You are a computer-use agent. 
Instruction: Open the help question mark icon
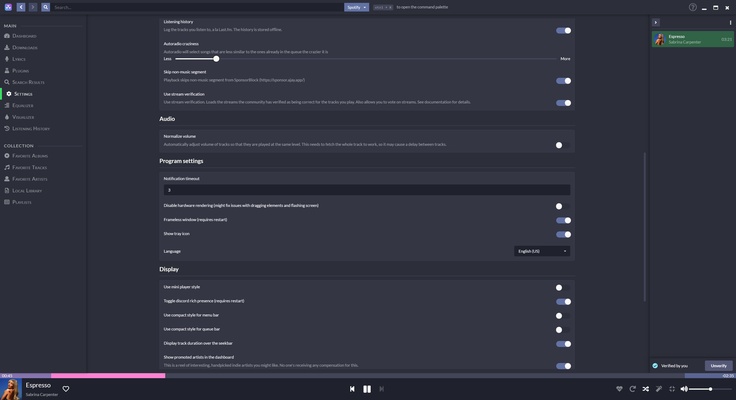[692, 7]
